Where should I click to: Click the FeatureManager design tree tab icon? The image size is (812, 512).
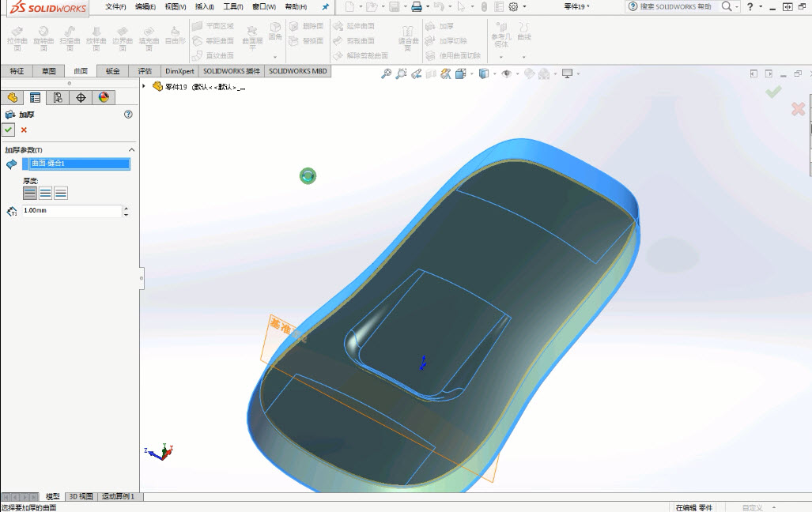tap(12, 97)
